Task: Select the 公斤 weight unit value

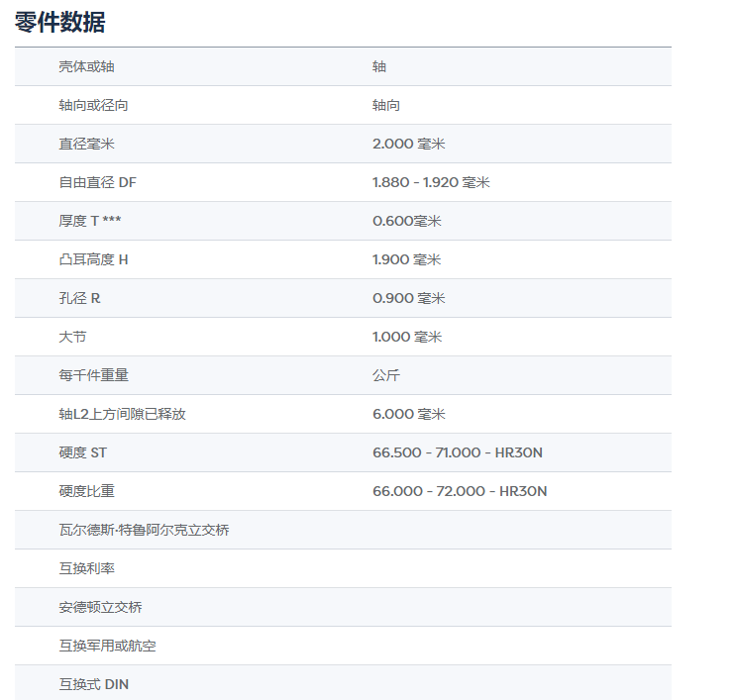Action: point(386,375)
